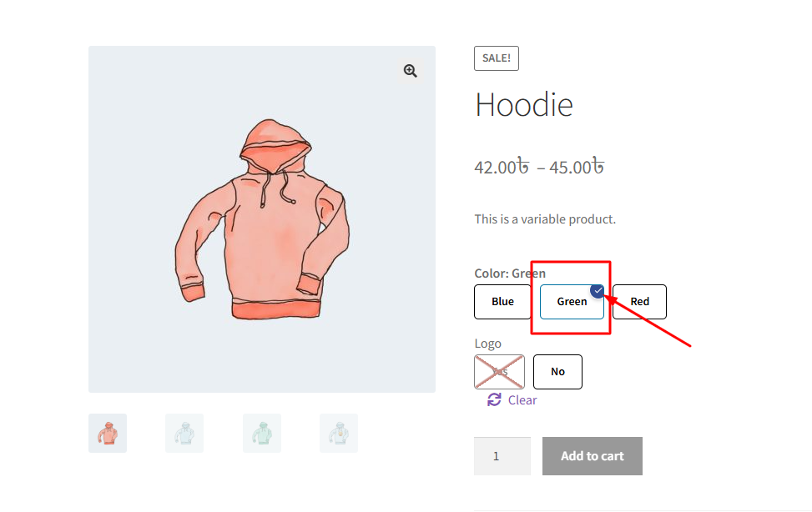
Task: Clear the selected variations
Action: 522,400
